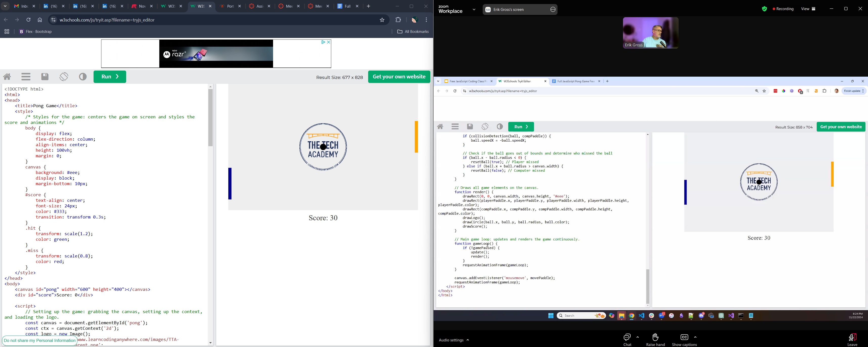This screenshot has width=868, height=347.
Task: Click the home icon in left browser toolbar
Action: [x=40, y=20]
